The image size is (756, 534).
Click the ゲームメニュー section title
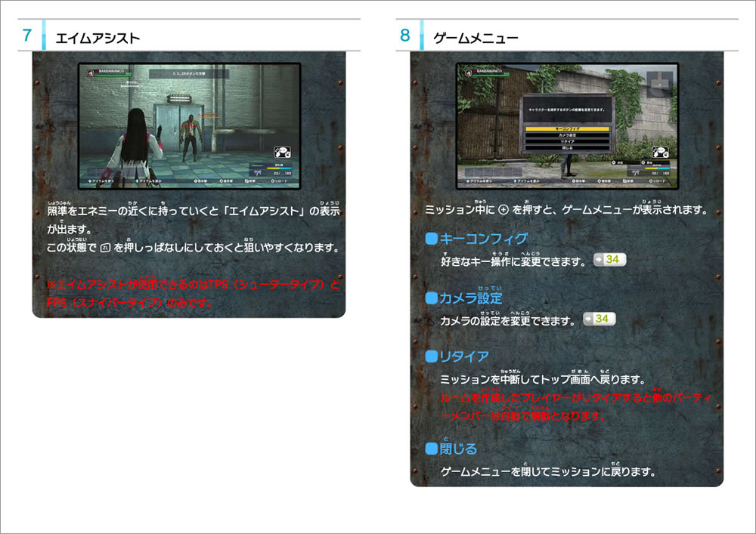coord(476,38)
